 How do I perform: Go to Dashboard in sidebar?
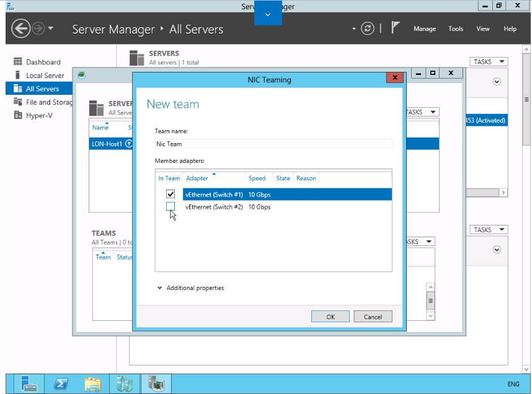click(x=43, y=62)
